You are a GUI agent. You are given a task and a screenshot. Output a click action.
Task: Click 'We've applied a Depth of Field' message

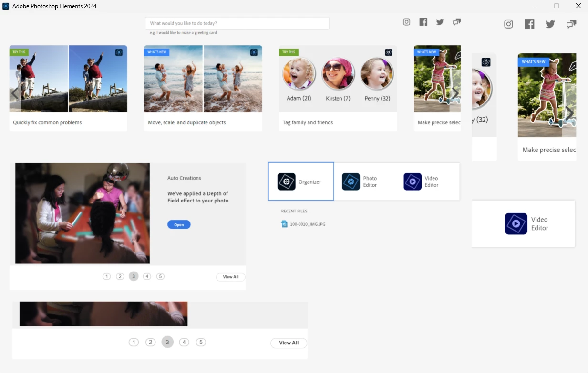pos(198,197)
